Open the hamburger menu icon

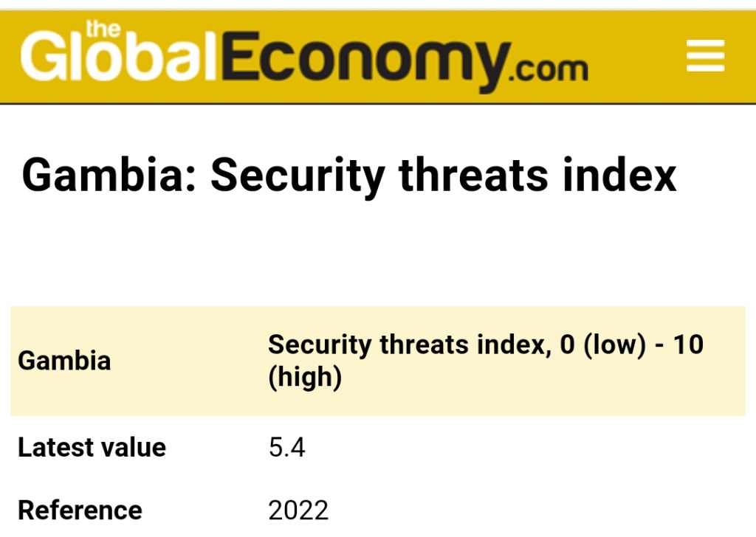(x=705, y=56)
